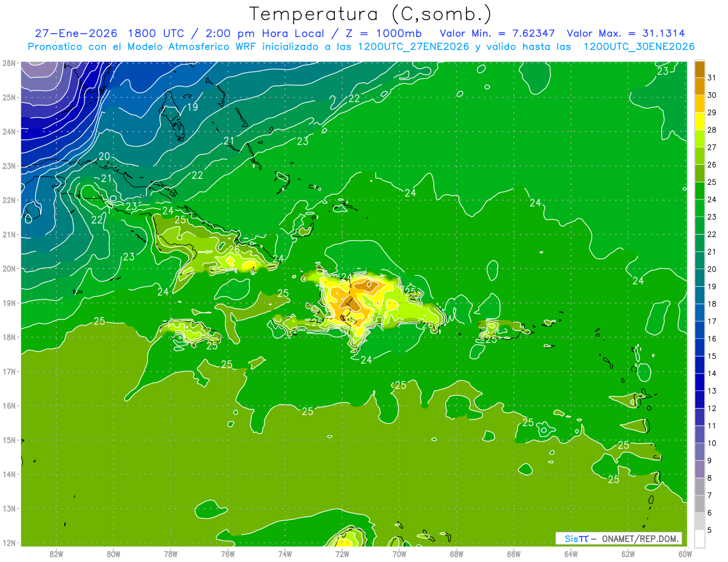Click the white swatch below legend label 5

(x=699, y=539)
